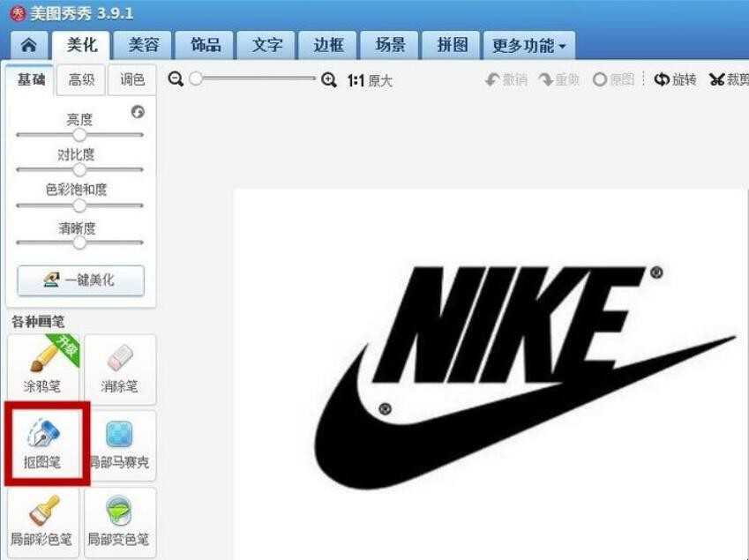Select the 抠图笔 cutout pen tool

[x=43, y=445]
